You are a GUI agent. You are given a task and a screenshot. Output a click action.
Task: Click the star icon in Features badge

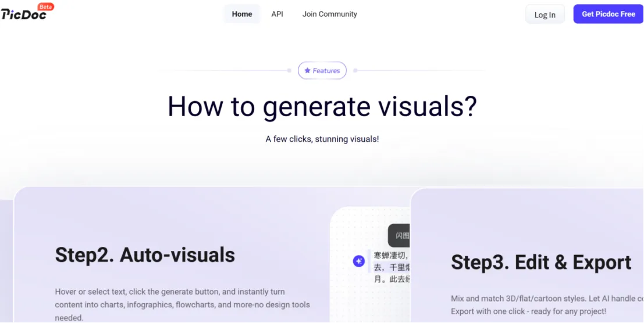[x=307, y=71]
